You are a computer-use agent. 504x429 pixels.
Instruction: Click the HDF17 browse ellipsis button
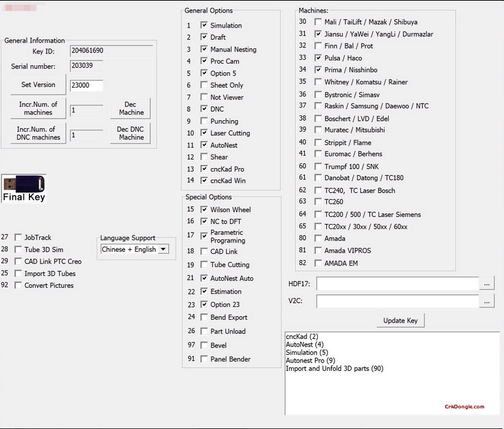click(x=487, y=283)
